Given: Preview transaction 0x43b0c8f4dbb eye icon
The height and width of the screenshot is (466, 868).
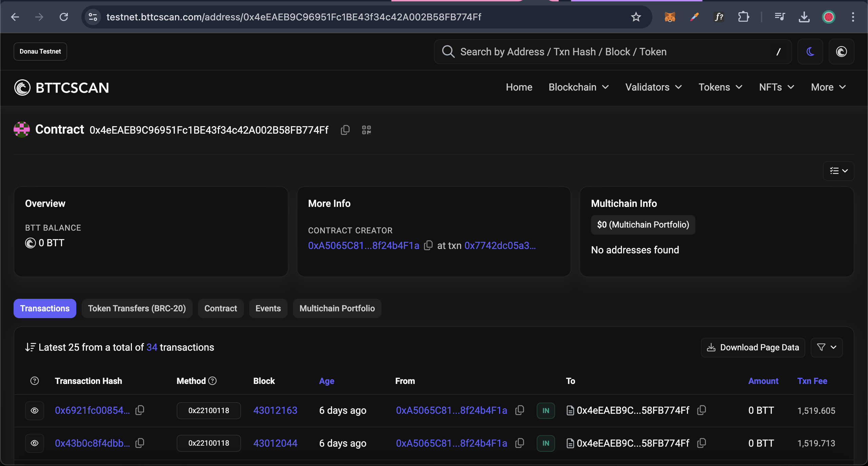Looking at the screenshot, I should pyautogui.click(x=35, y=443).
